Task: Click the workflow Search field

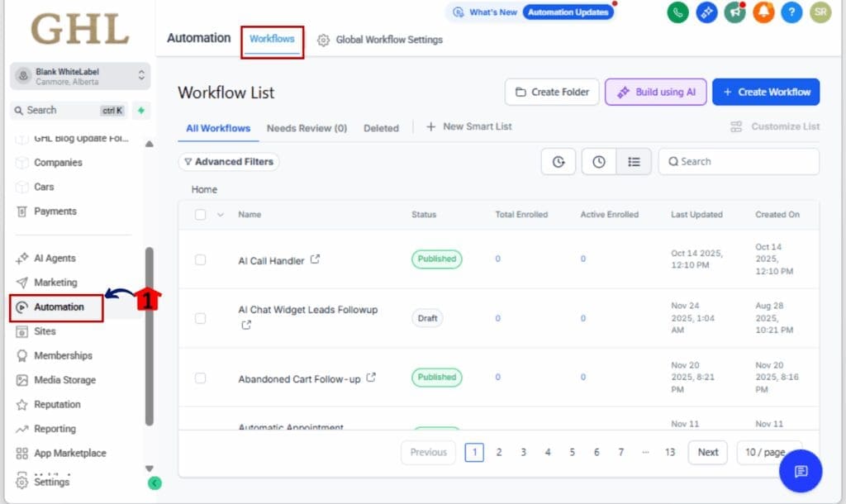Action: coord(739,162)
